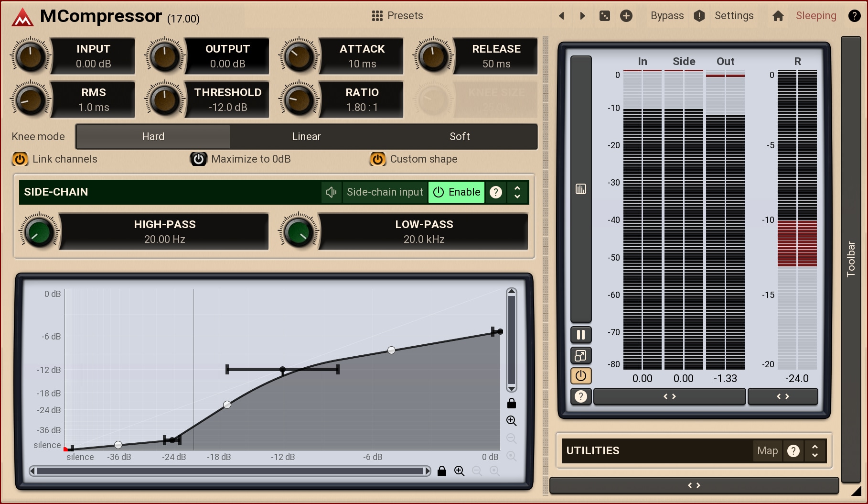Viewport: 868px width, 504px height.
Task: Click the graph vertical zoom-in magnifier
Action: click(511, 421)
